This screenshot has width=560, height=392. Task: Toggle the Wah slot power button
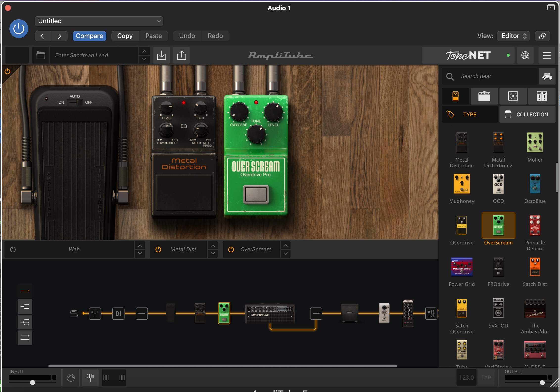pyautogui.click(x=13, y=249)
